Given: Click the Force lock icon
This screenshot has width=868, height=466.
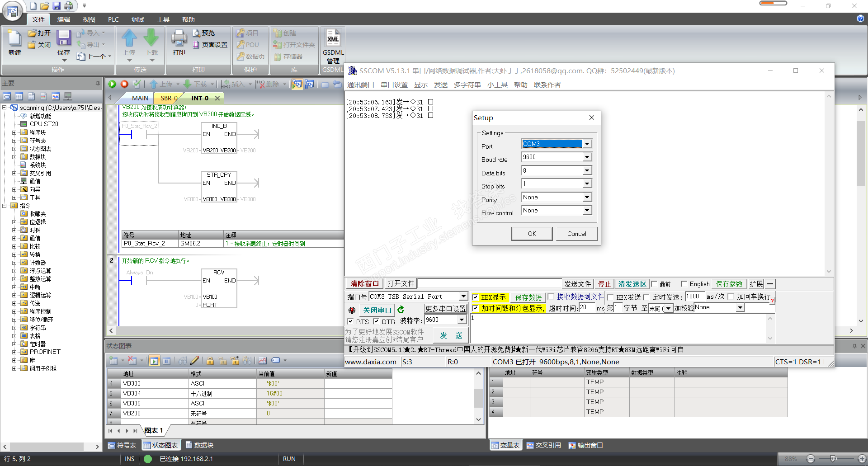Looking at the screenshot, I should click(x=210, y=361).
